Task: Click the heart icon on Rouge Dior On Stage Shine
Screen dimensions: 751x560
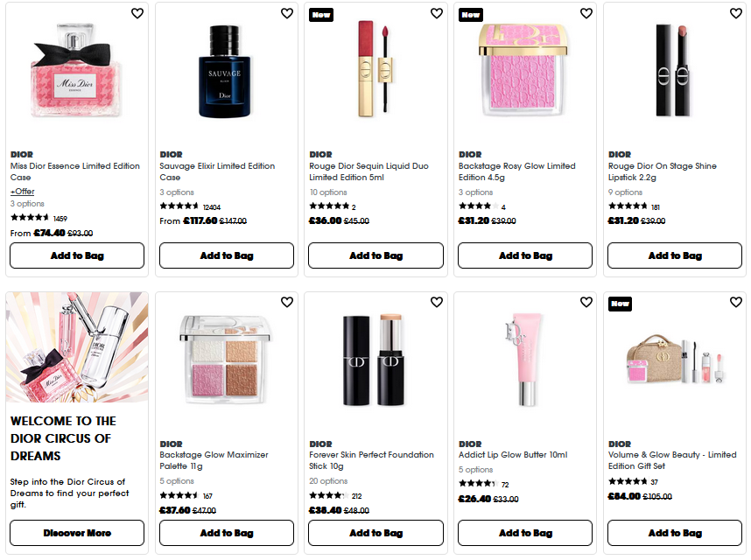Action: (x=735, y=13)
